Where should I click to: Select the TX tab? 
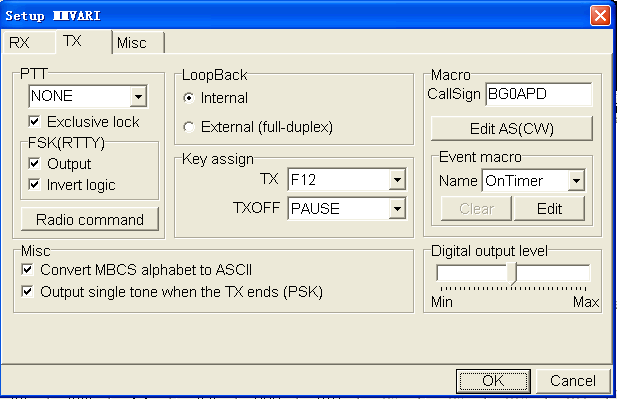point(83,41)
